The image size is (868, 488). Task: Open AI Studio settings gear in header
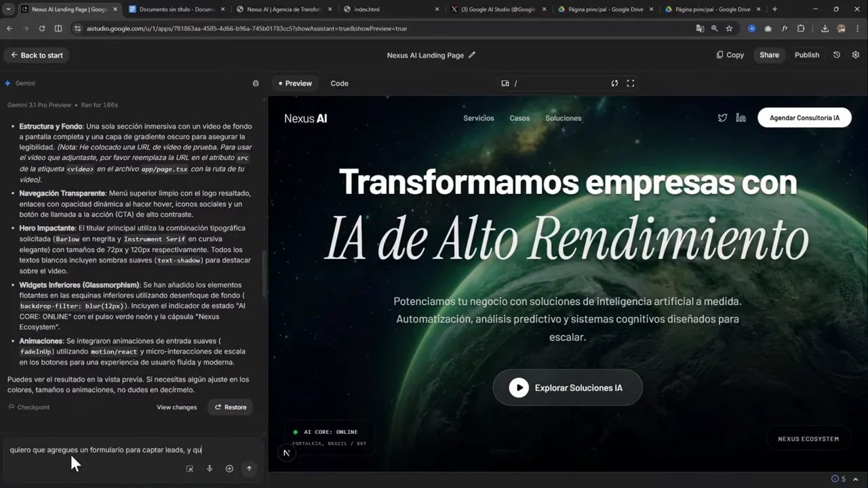point(855,55)
